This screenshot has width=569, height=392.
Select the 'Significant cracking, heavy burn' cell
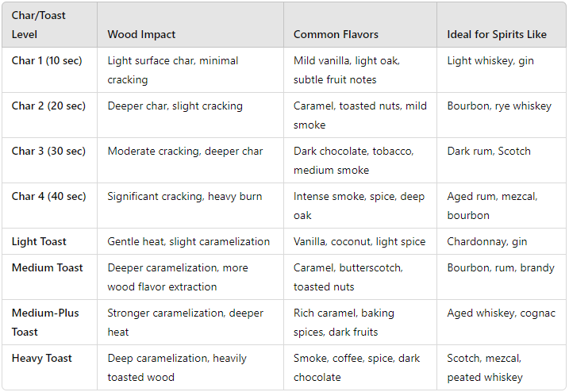(x=185, y=196)
